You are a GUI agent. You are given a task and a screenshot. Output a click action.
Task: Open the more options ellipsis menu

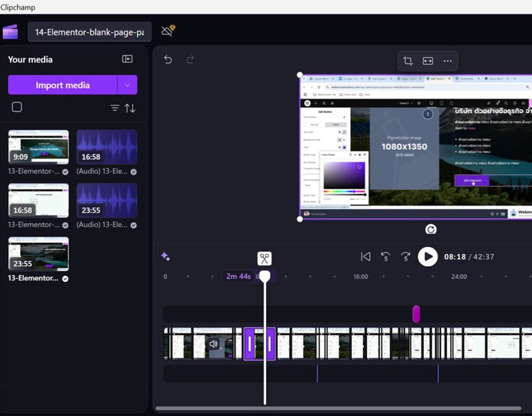448,61
